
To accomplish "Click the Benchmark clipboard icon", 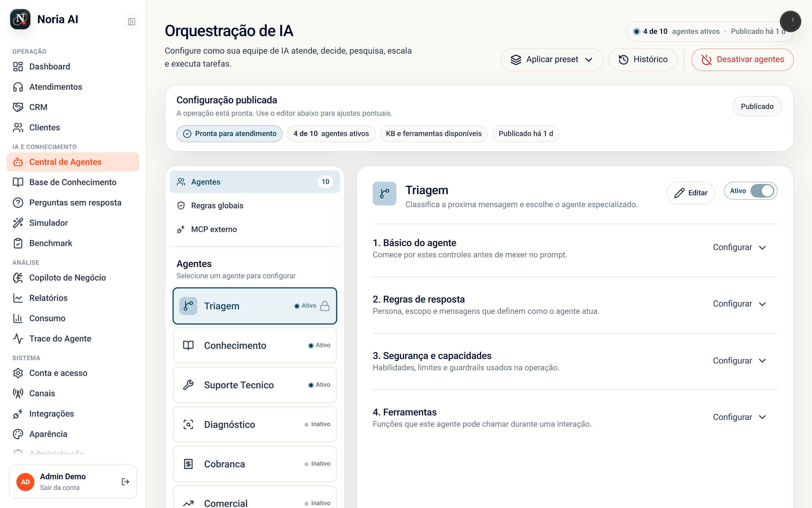I will coord(18,243).
